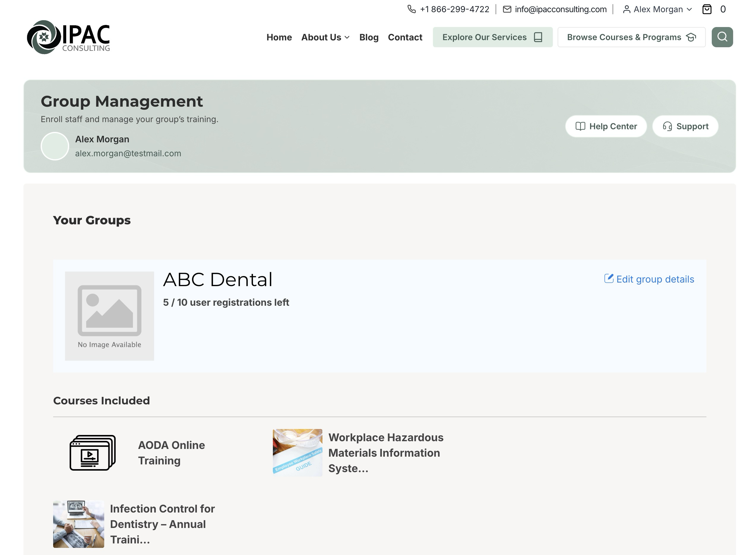The height and width of the screenshot is (555, 756).
Task: Click the green search magnifier button
Action: 722,37
